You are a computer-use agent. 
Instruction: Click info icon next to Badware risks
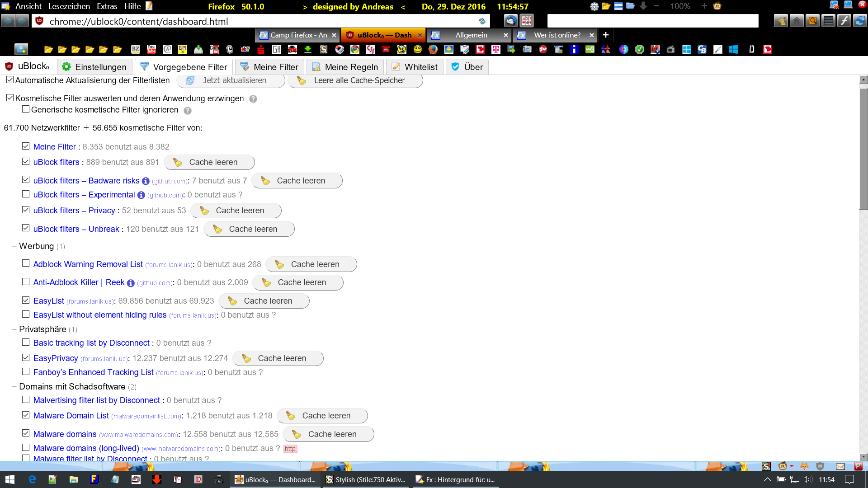click(x=146, y=181)
